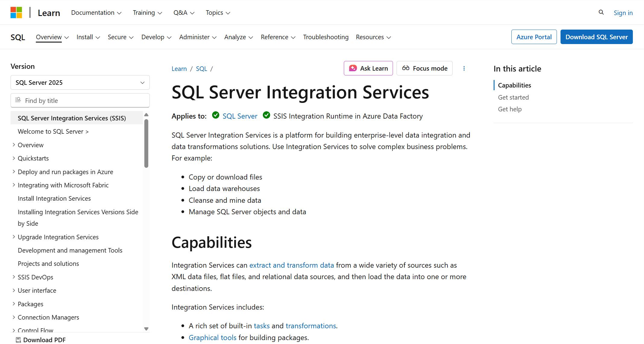Open the more options ellipsis menu
Viewport: 644px width, 344px height.
464,68
